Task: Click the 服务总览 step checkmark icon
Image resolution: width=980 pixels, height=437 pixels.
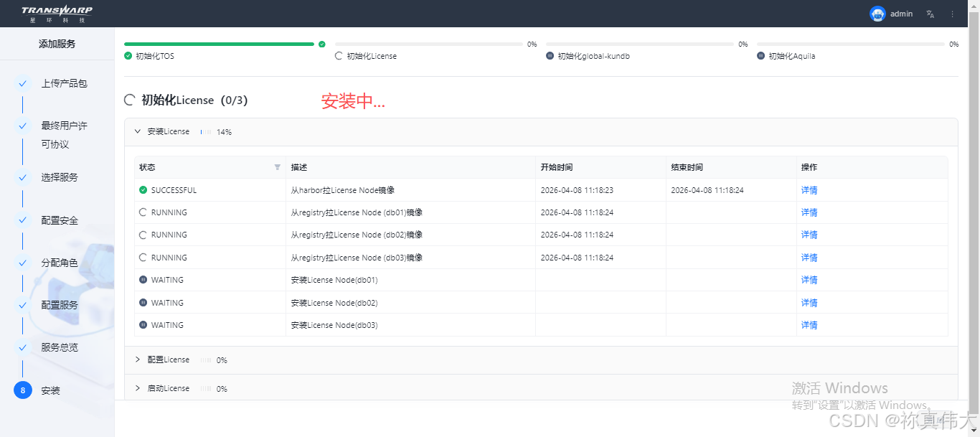Action: pyautogui.click(x=23, y=347)
